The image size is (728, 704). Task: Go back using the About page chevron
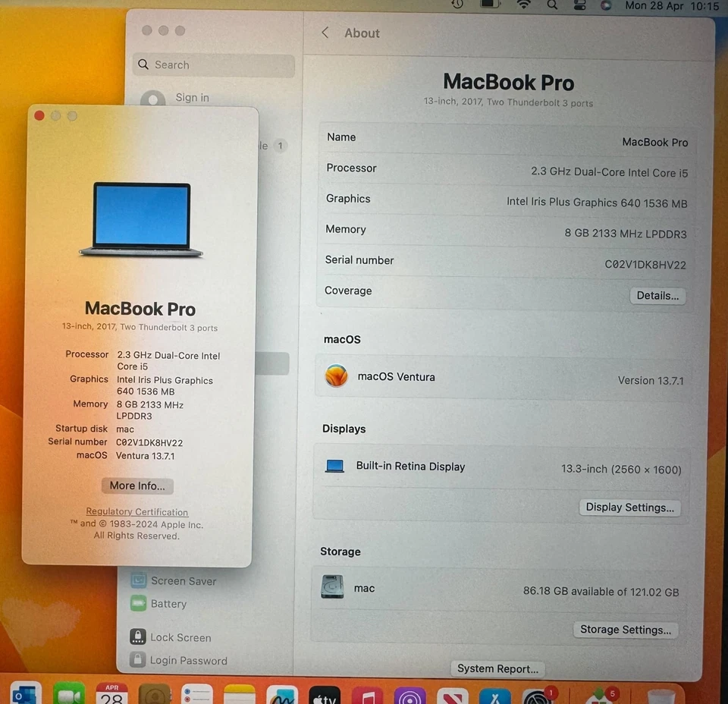click(x=325, y=33)
